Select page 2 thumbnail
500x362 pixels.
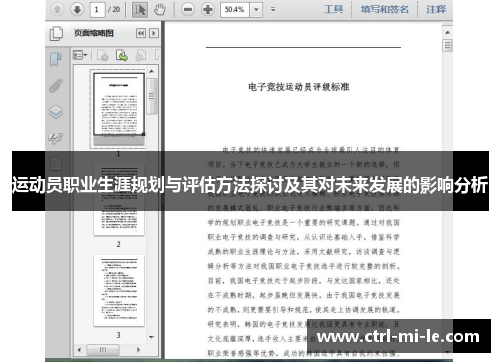[x=119, y=200]
